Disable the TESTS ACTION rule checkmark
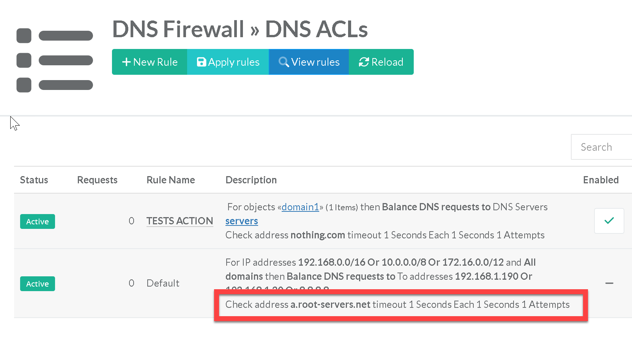 (609, 221)
